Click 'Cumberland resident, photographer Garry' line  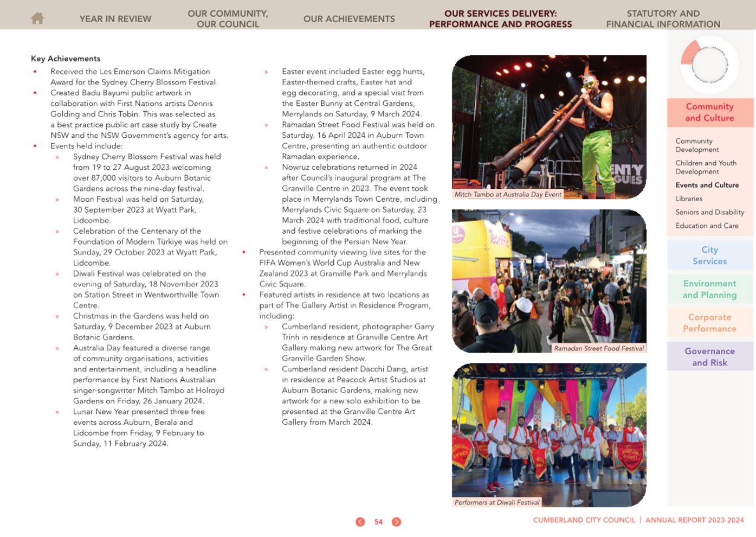pos(358,327)
